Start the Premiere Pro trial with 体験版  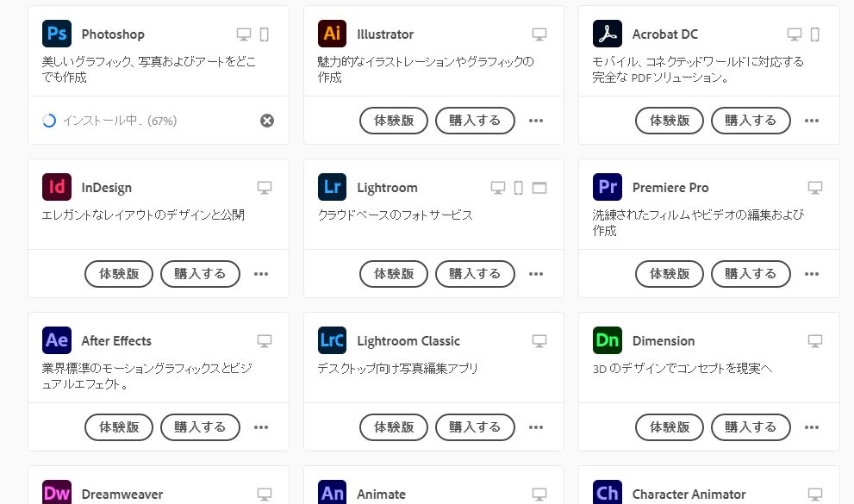pyautogui.click(x=670, y=274)
